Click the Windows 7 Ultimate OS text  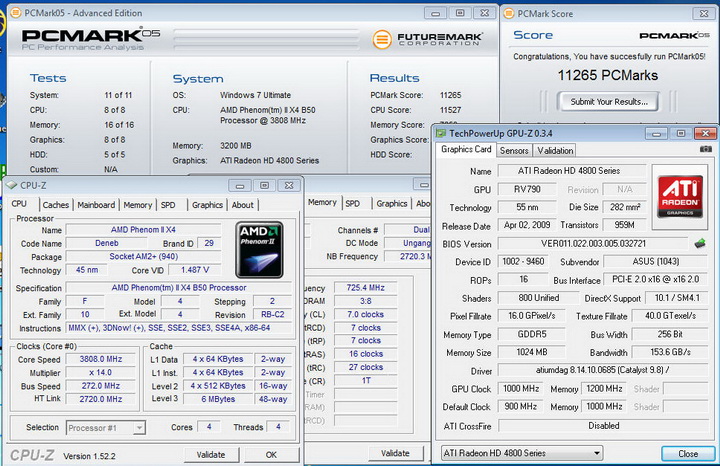255,95
